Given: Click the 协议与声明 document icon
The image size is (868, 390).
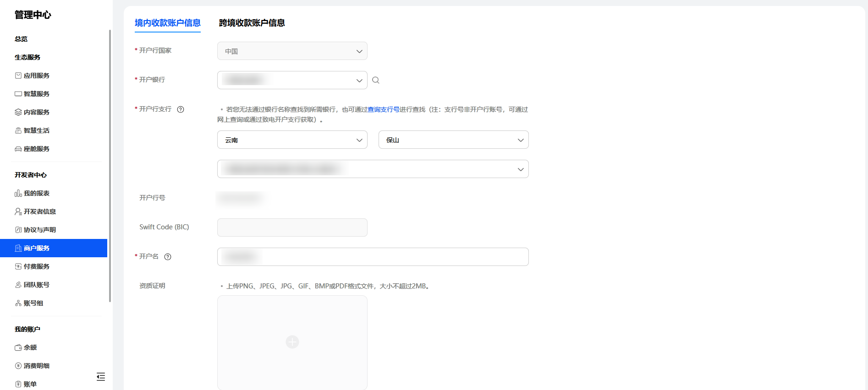Looking at the screenshot, I should (18, 230).
